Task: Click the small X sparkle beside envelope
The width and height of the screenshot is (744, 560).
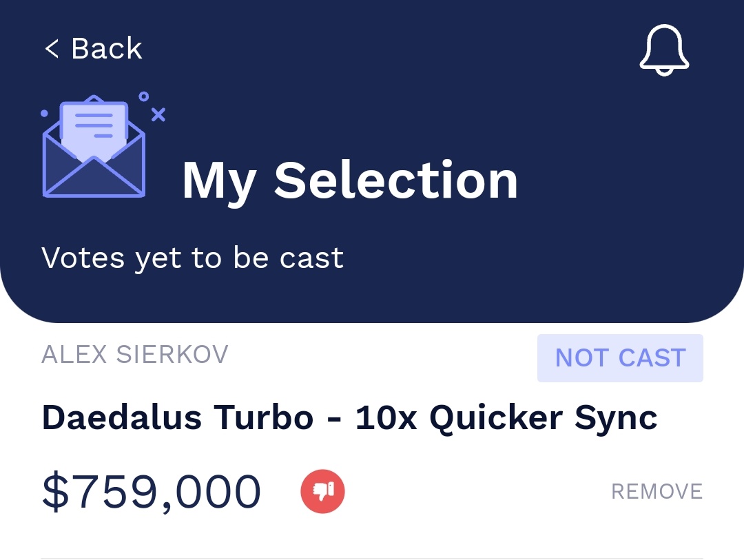Action: (x=158, y=115)
